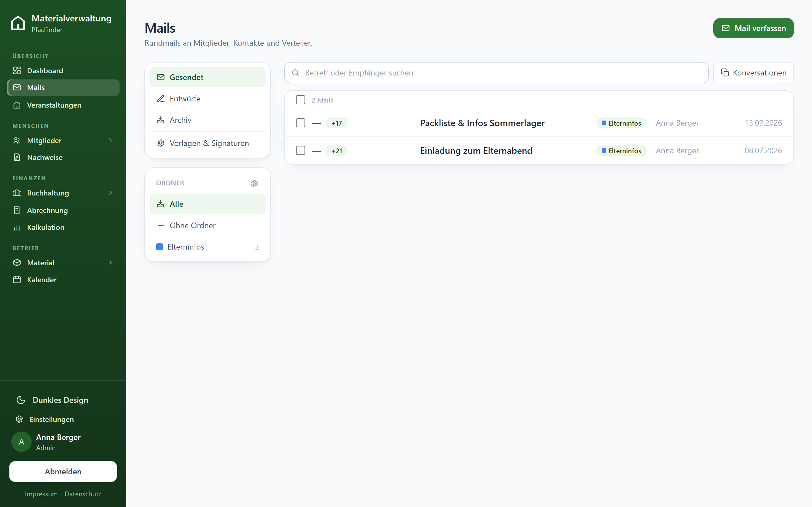Click the home logo icon of Materialverwaltung
Viewport: 812px width, 507px height.
[18, 23]
